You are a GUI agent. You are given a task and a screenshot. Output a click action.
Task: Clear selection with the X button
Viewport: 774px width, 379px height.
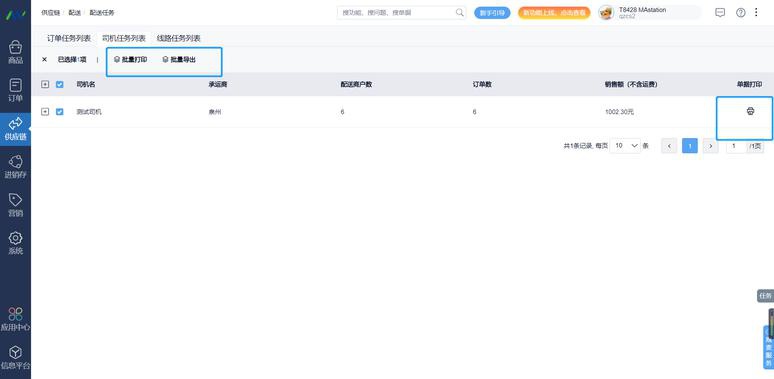click(x=44, y=59)
